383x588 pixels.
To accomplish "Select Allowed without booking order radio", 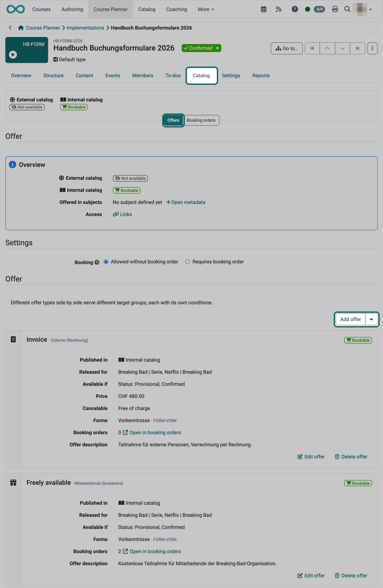I will pos(106,262).
